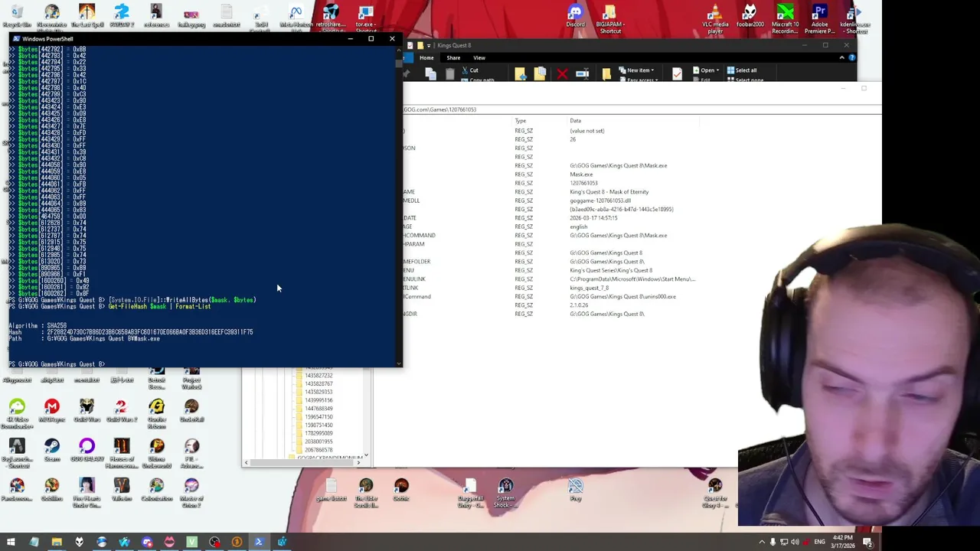Open the Open dropdown in ribbon
Viewport: 980px width, 551px height.
pos(707,70)
